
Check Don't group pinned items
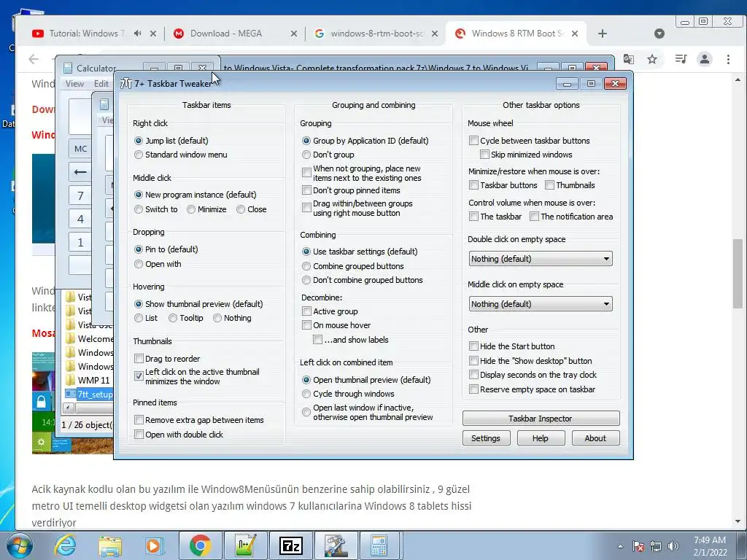306,190
